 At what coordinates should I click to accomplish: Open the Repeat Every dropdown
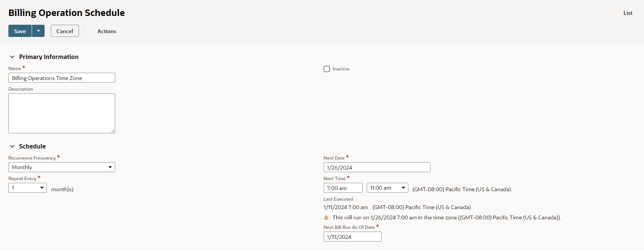(27, 188)
